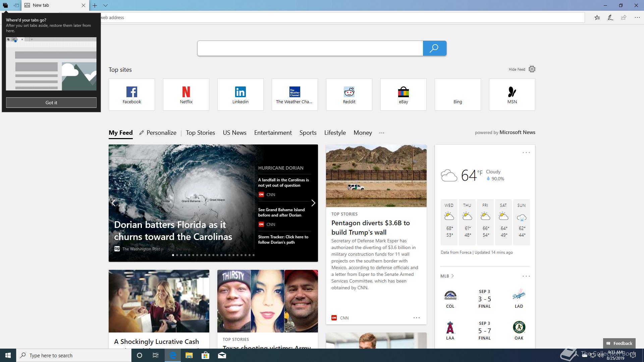
Task: Click the Share page icon
Action: [624, 17]
